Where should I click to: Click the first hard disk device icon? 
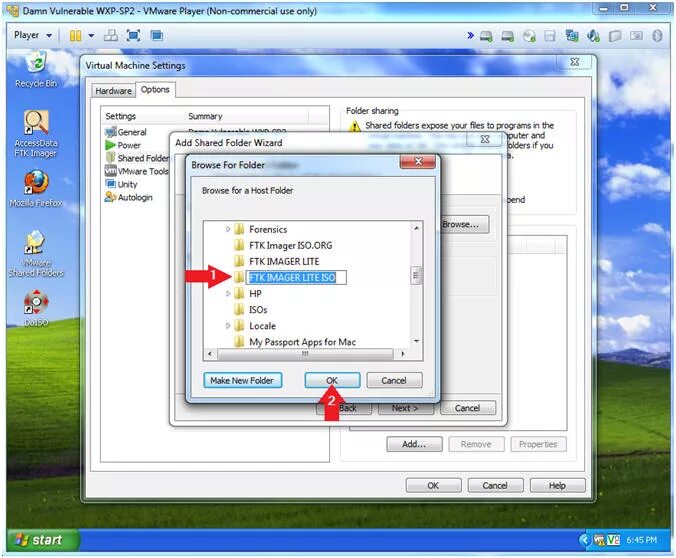486,36
